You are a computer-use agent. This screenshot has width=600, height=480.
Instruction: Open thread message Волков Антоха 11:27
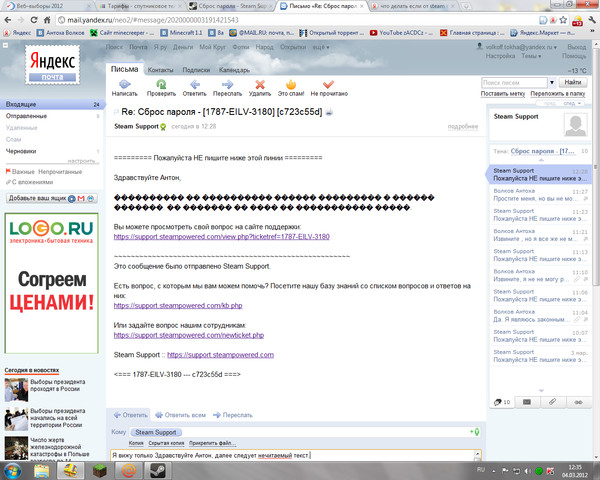click(540, 195)
